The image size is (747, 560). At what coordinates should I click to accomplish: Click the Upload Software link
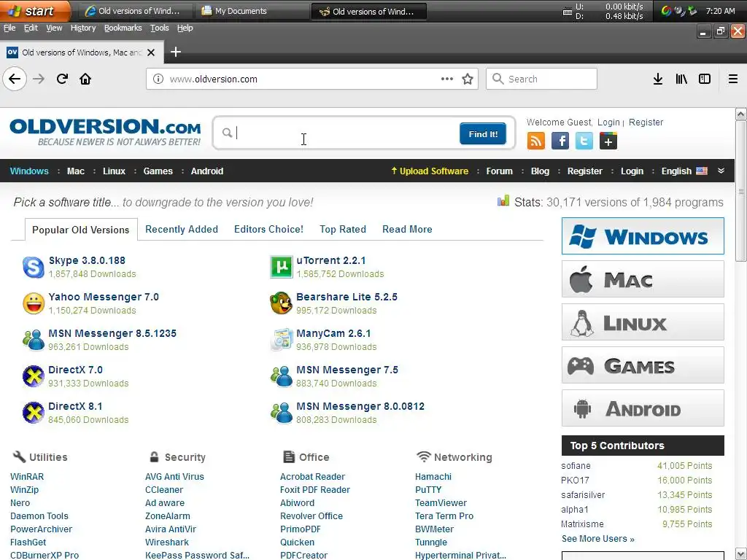(430, 171)
